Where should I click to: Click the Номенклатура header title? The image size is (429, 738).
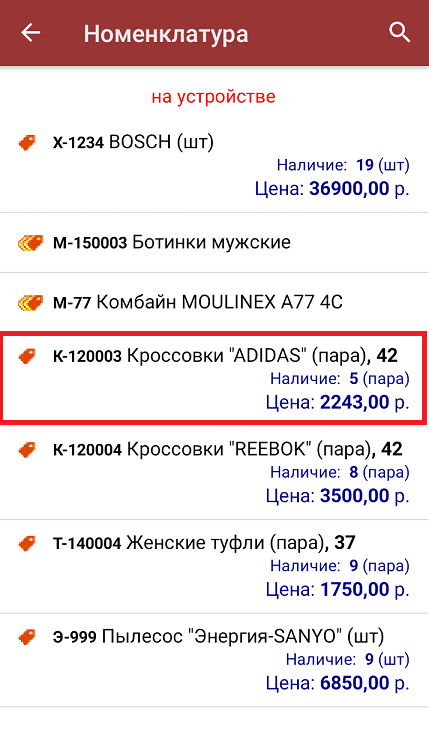(166, 34)
